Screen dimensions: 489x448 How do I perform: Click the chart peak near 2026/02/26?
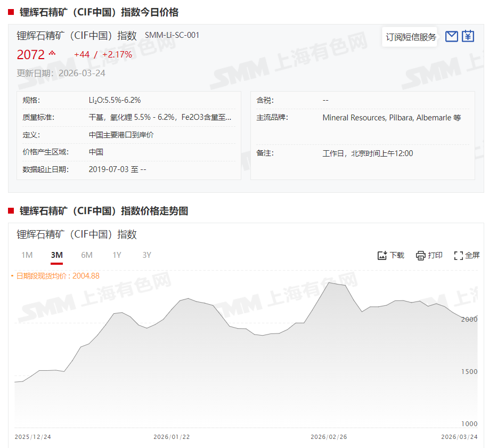click(329, 283)
